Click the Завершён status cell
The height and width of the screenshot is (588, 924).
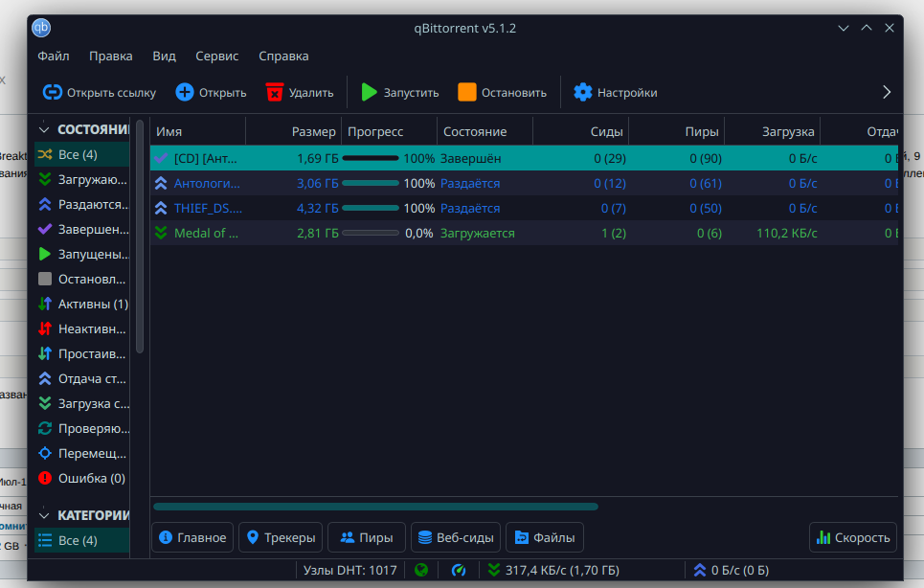coord(471,158)
